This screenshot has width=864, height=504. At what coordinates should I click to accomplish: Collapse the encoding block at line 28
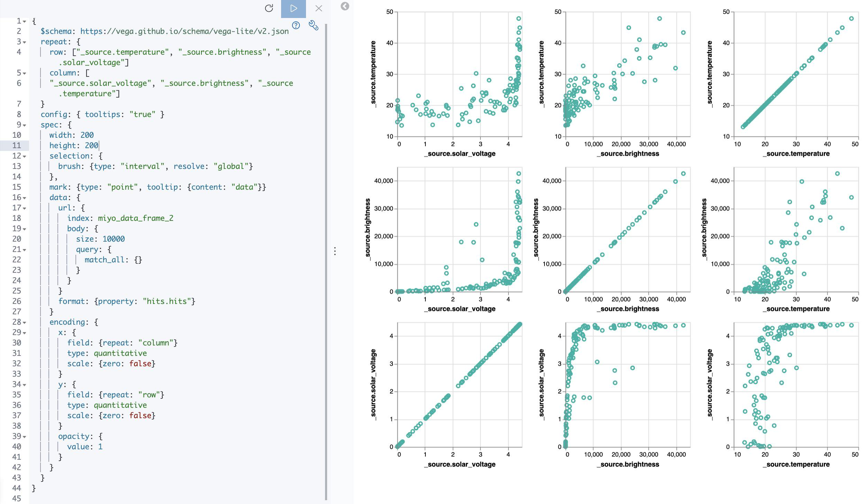pyautogui.click(x=25, y=323)
